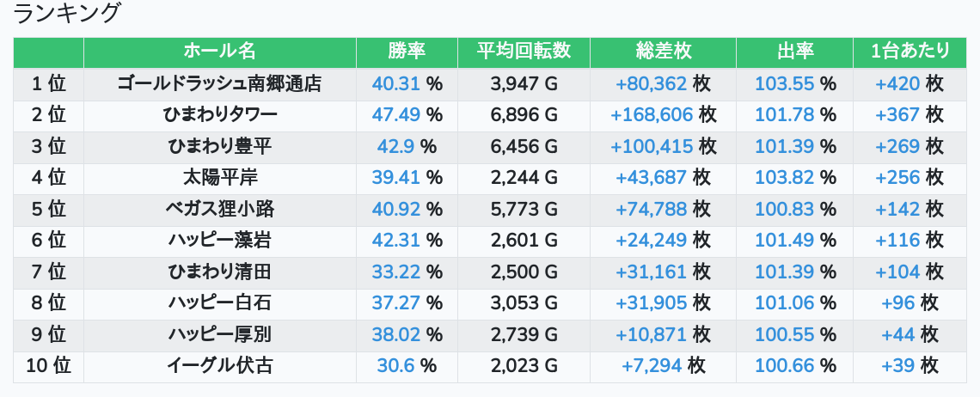Image resolution: width=980 pixels, height=397 pixels.
Task: Select the ひまわり豊平 hall name cell
Action: click(219, 147)
